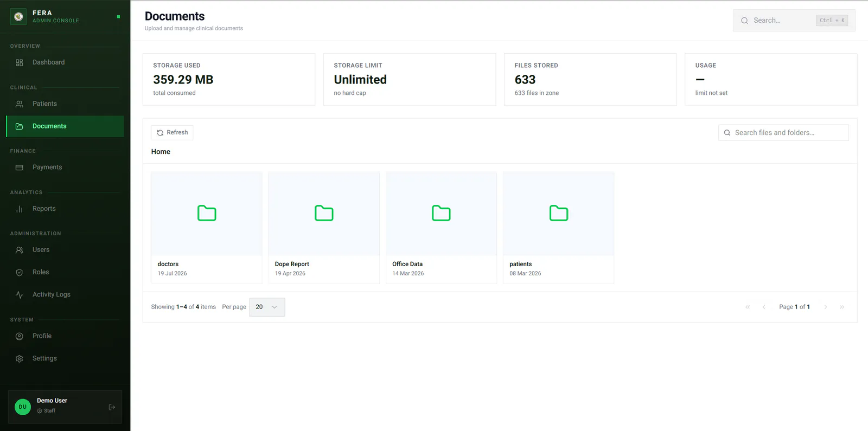Click the Page 1 of 1 indicator
The height and width of the screenshot is (431, 868).
(795, 307)
